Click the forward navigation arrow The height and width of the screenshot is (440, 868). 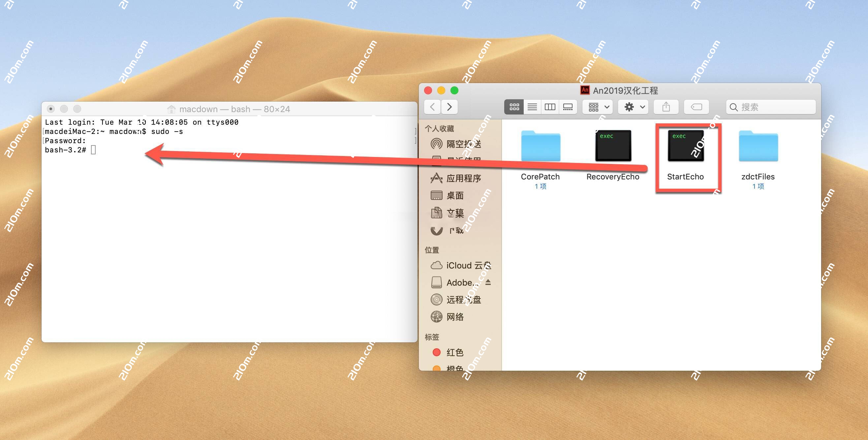449,107
